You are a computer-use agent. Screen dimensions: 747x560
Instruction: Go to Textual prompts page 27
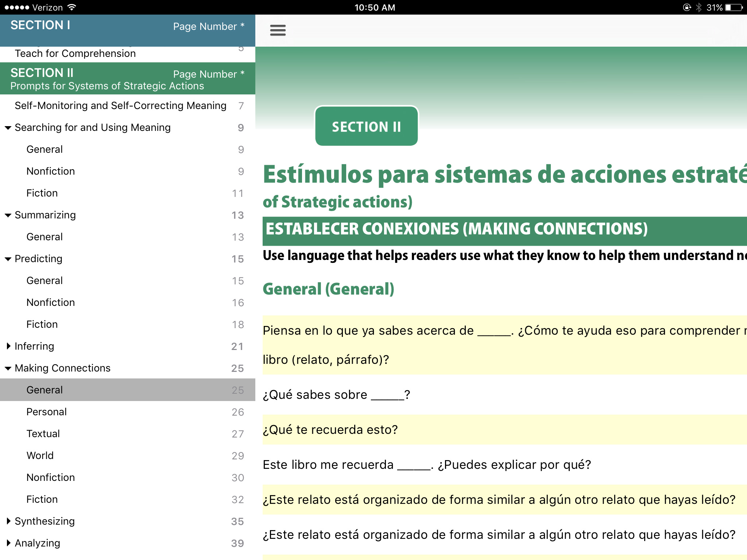point(43,434)
